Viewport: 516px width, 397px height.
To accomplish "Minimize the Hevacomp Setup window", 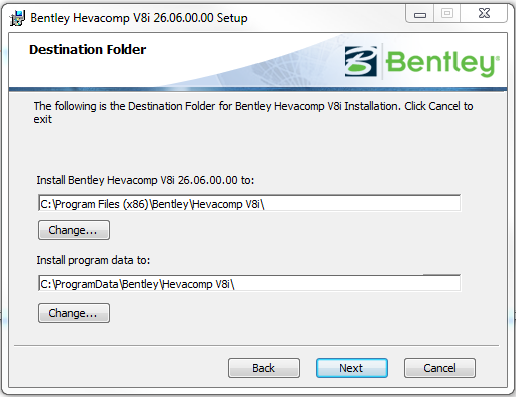I will click(420, 14).
